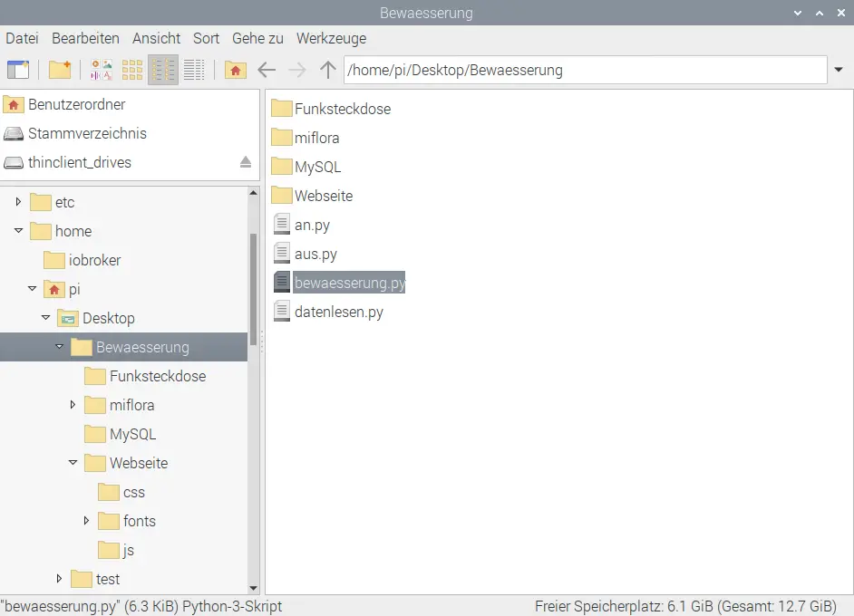Screen dimensions: 854x616
Task: Expand the fonts folder in tree
Action: coord(87,521)
